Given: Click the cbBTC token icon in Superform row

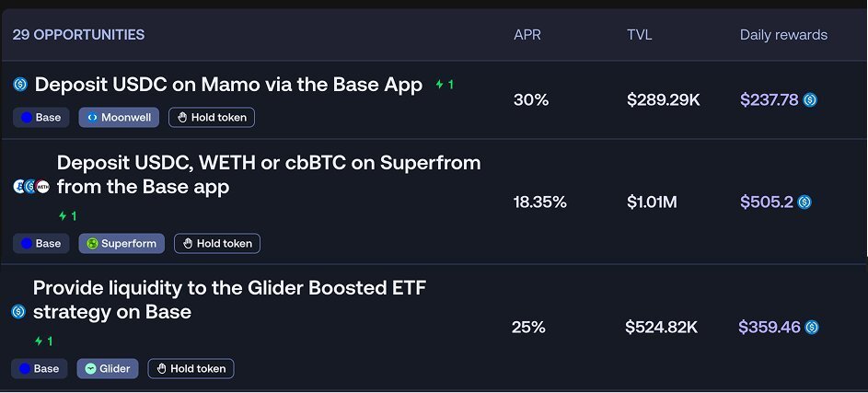Looking at the screenshot, I should click(x=18, y=187).
